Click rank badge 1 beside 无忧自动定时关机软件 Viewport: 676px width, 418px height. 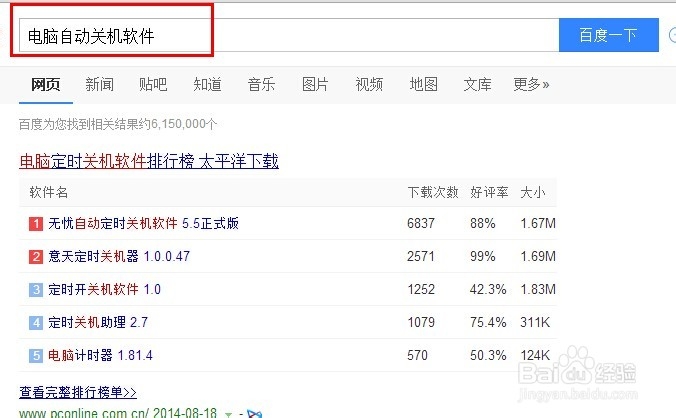tap(36, 224)
